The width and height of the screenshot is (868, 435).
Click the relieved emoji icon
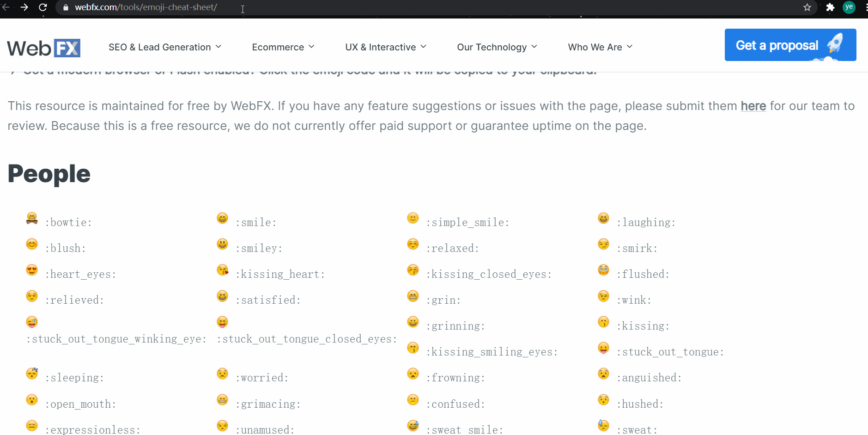[x=32, y=296]
